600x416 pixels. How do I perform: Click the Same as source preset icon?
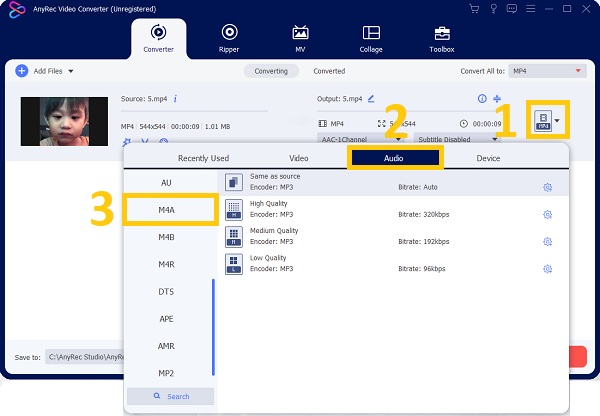click(x=234, y=182)
